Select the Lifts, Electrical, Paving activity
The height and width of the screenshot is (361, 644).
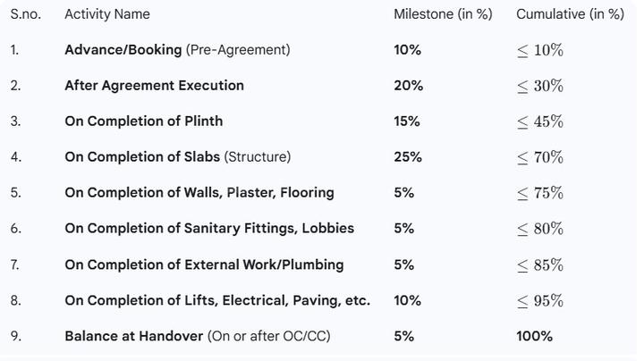pyautogui.click(x=217, y=300)
